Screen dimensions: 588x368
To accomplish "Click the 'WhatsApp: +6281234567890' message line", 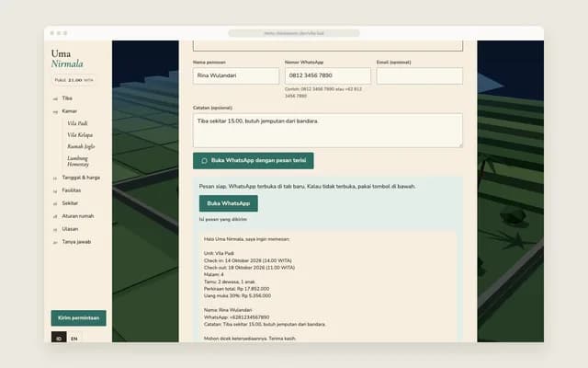I will click(x=237, y=317).
